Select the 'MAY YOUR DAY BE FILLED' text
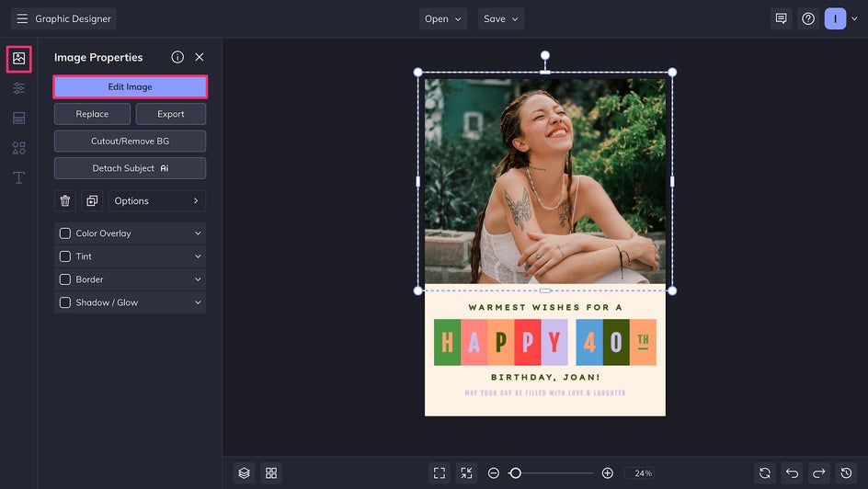This screenshot has width=868, height=489. point(545,392)
